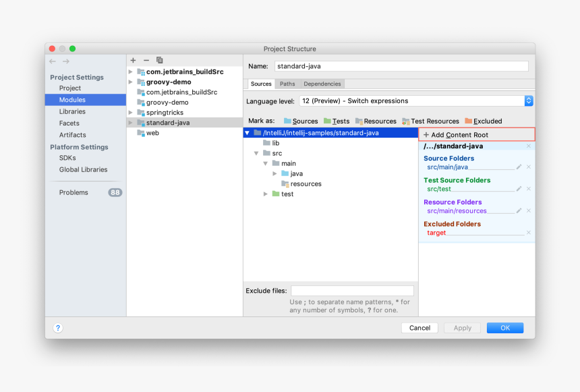Select non-bold com.jetbrains_buildSrc module

pos(177,92)
